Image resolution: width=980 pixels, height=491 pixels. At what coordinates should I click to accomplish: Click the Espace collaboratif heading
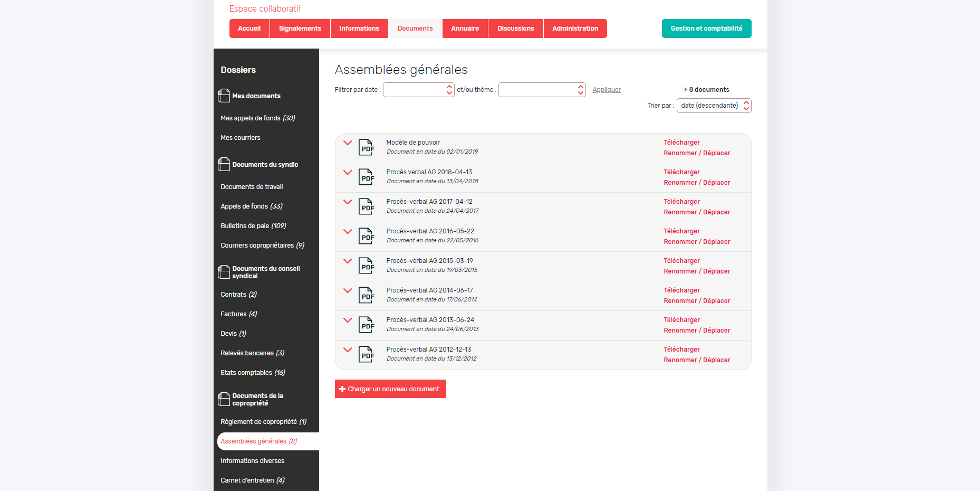point(265,8)
